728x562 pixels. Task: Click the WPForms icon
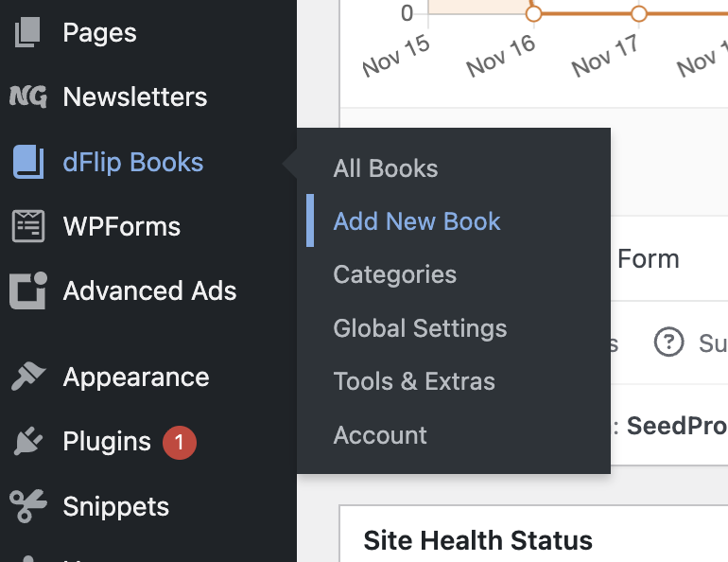coord(27,226)
